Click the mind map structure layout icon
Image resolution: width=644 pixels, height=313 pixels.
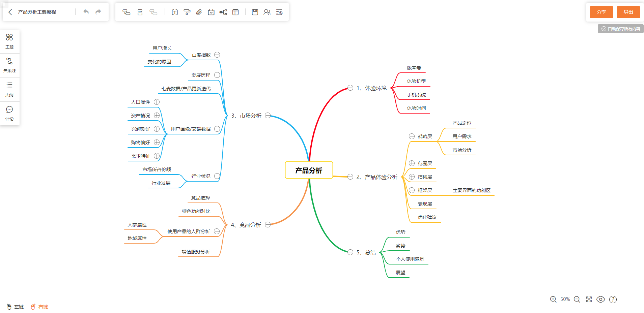click(x=223, y=12)
